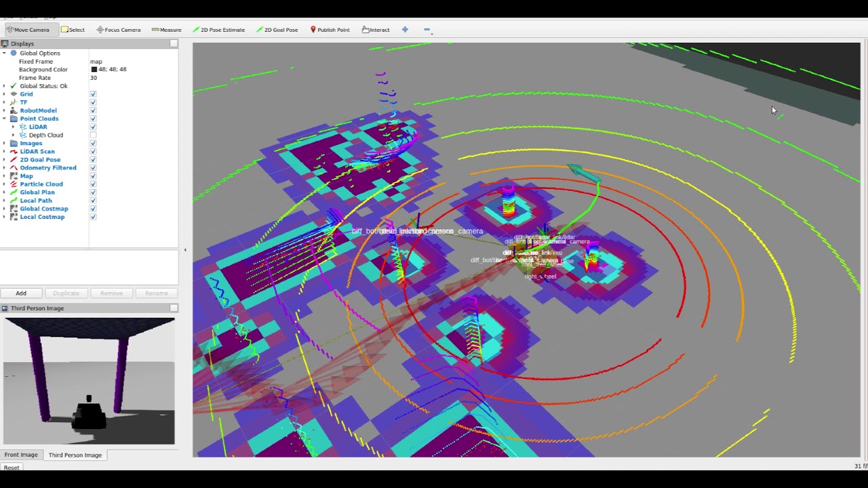Undock the Displays panel via float button

(174, 43)
